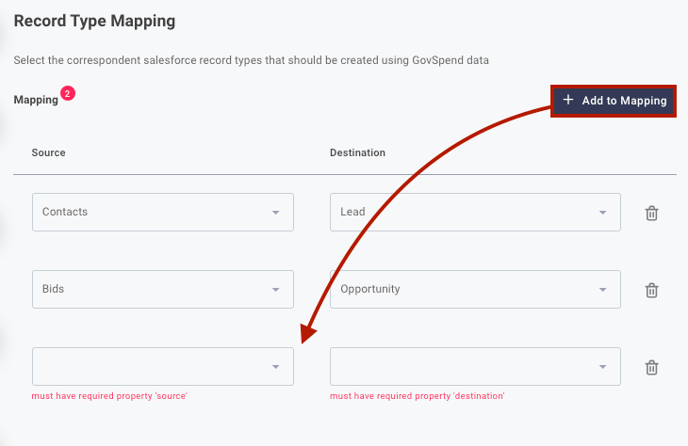Click the arrow of the empty destination dropdown
Screen dimensions: 688x446
tap(603, 367)
